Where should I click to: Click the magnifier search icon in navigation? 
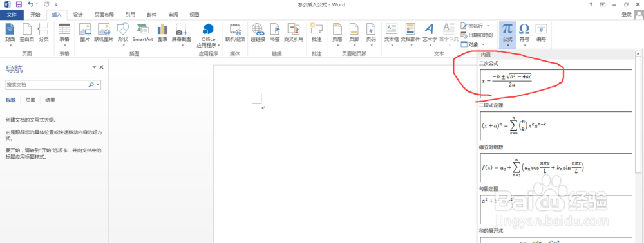point(91,85)
